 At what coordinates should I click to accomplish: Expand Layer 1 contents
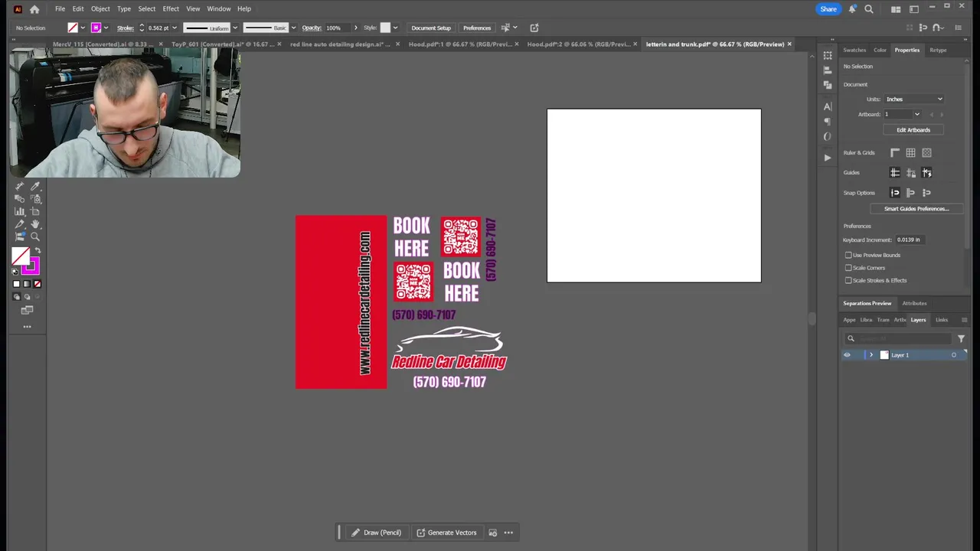[871, 355]
